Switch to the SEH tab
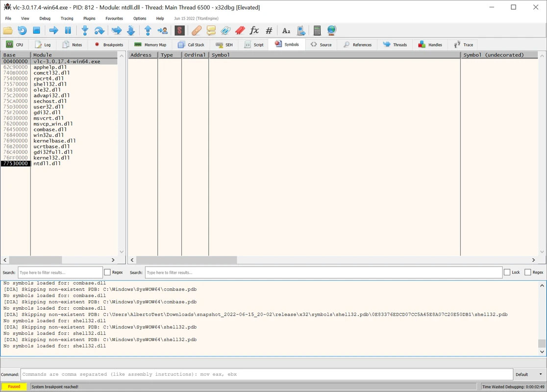The image size is (547, 392). tap(224, 45)
